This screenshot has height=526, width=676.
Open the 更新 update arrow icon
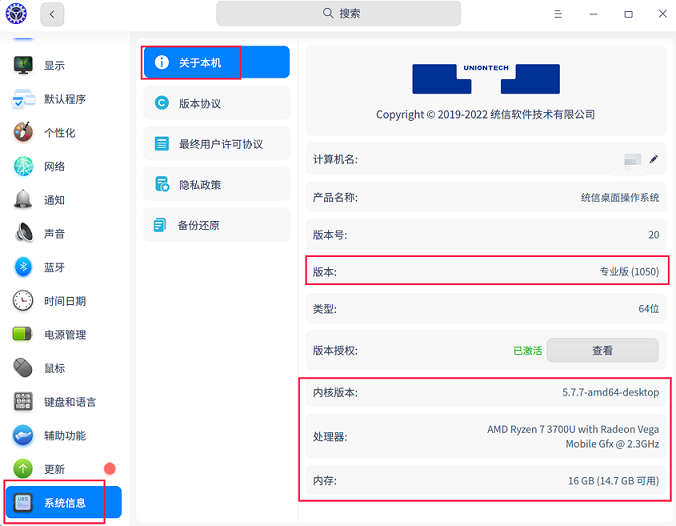coord(23,469)
